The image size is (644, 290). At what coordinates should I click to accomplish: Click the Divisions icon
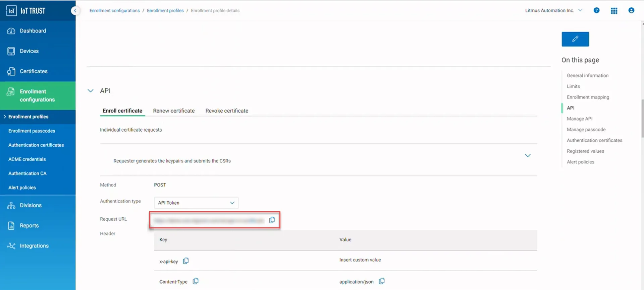coord(11,205)
